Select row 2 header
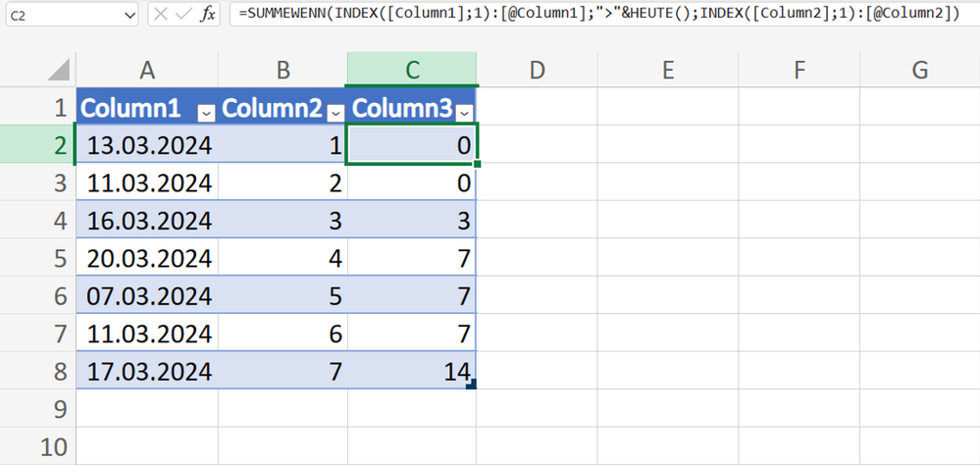This screenshot has height=465, width=980. [x=37, y=144]
